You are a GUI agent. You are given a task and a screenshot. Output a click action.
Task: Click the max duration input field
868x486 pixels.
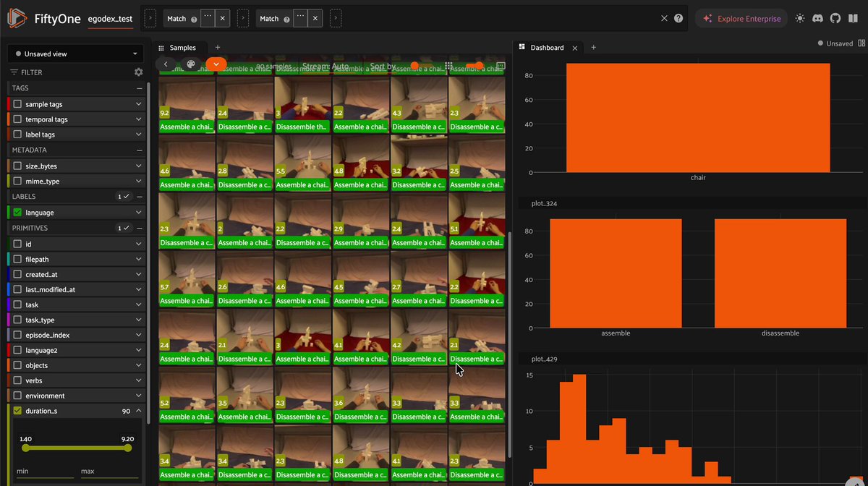click(x=109, y=471)
